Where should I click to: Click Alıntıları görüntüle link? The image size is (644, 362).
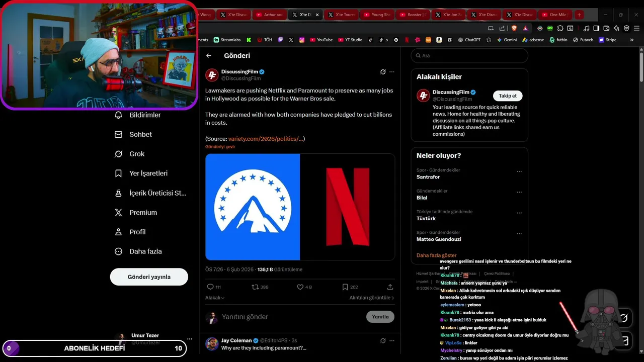pyautogui.click(x=372, y=298)
